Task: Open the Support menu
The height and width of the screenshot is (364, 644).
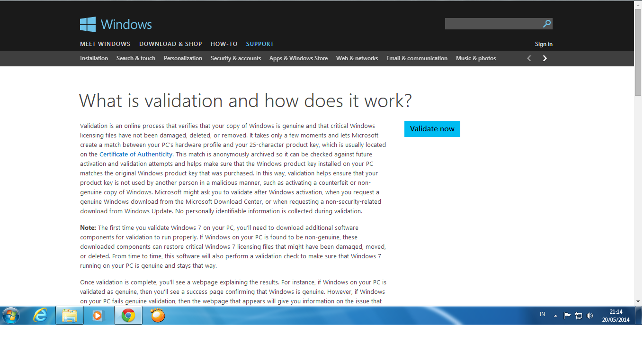Action: [260, 44]
